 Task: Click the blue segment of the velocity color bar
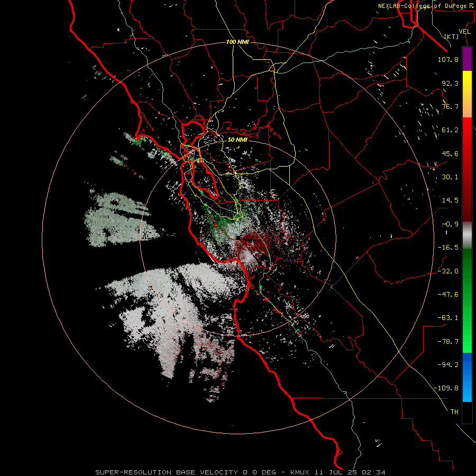coord(467,377)
